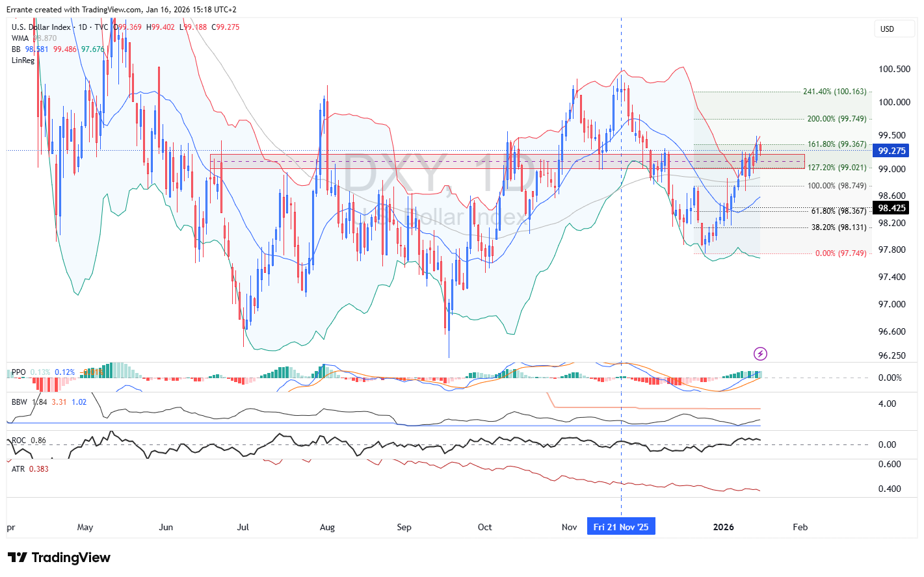Image resolution: width=924 pixels, height=577 pixels.
Task: Click the WMA indicator label
Action: click(x=20, y=38)
